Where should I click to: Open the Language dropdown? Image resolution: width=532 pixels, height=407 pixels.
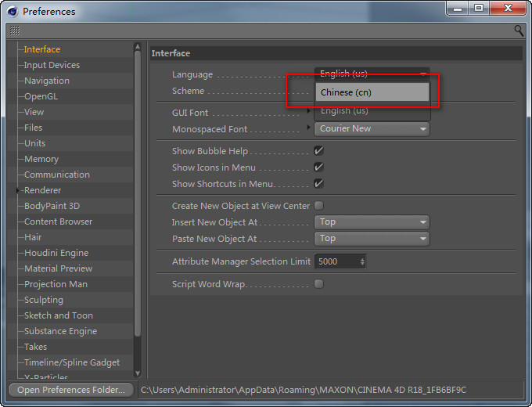click(x=372, y=74)
